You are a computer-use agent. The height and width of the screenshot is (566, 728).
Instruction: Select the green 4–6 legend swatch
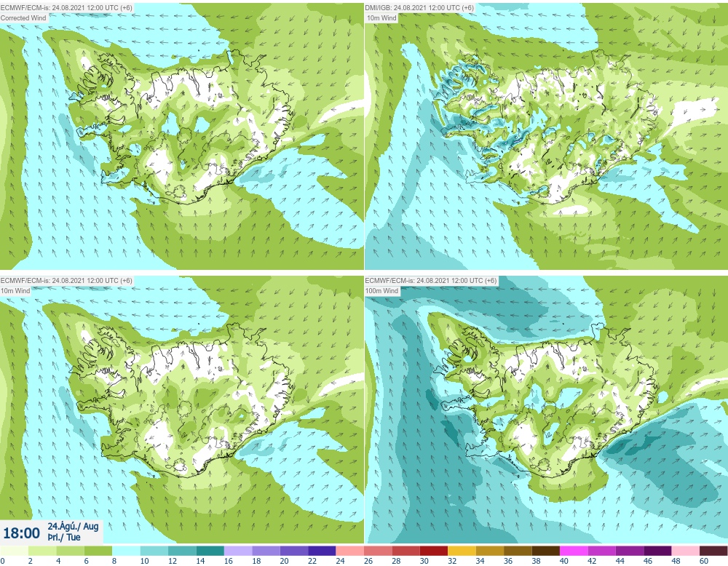[70, 551]
